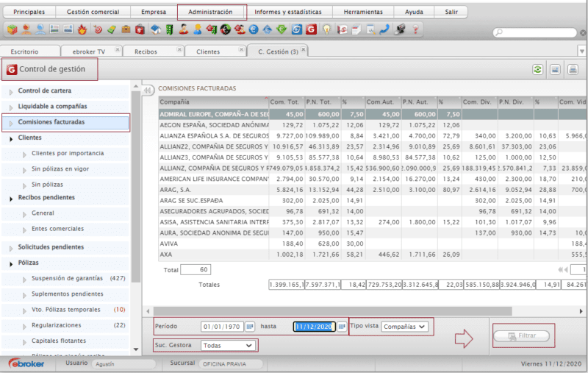
Task: Click the light bulb toolbar icon
Action: (x=326, y=29)
